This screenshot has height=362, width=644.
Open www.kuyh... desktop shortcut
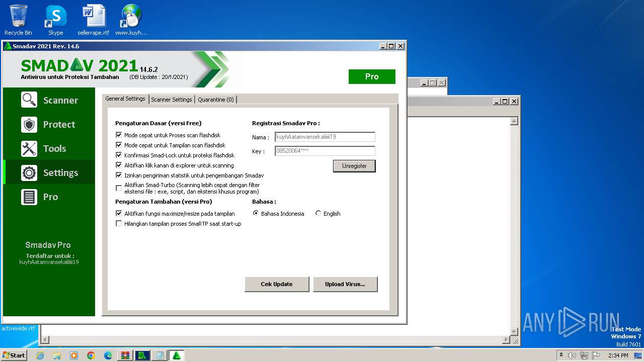pyautogui.click(x=131, y=20)
